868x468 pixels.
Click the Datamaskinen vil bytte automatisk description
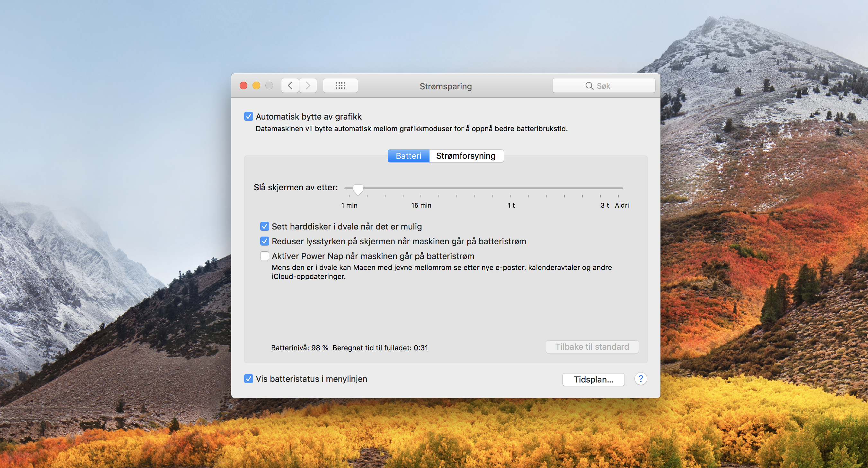[x=412, y=129]
